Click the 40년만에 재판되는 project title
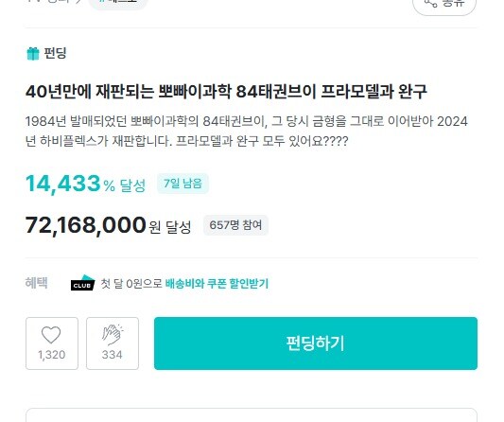This screenshot has height=422, width=504. [226, 92]
